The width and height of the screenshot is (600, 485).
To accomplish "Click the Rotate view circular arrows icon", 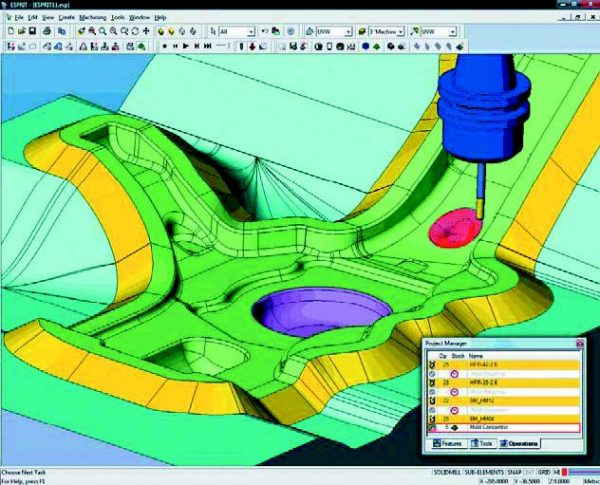I will click(x=135, y=31).
